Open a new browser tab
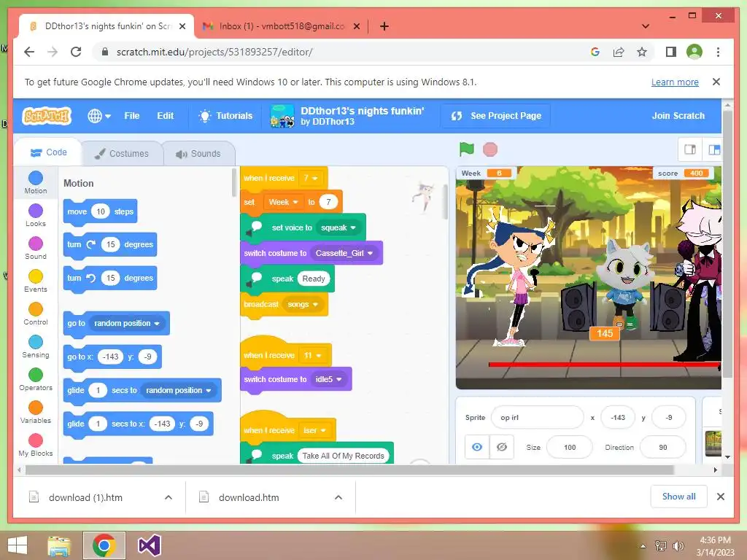The width and height of the screenshot is (747, 560). (x=384, y=26)
